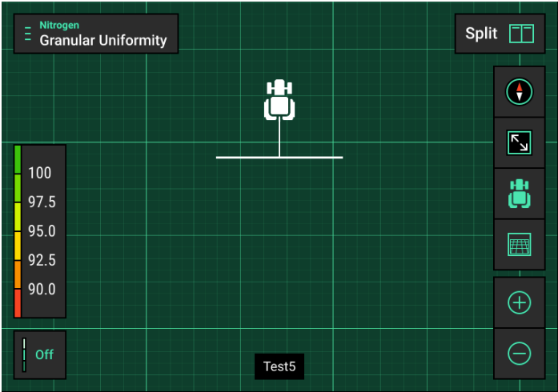Click the red legend color segment
The width and height of the screenshot is (558, 392).
[x=18, y=303]
